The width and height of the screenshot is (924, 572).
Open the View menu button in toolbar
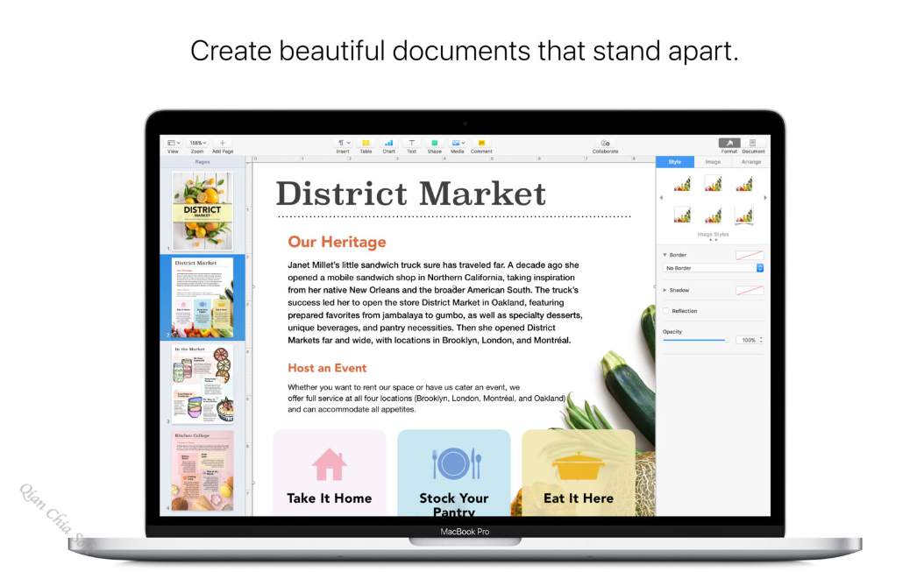(174, 143)
